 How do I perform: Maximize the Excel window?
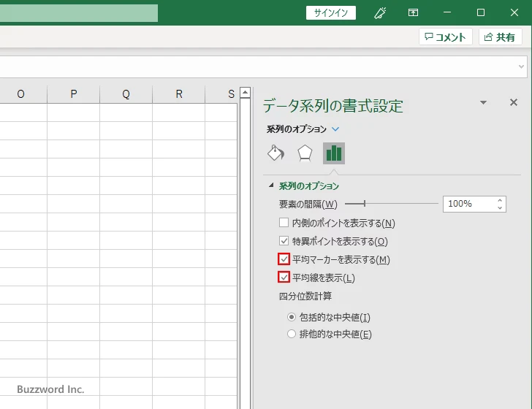pyautogui.click(x=480, y=12)
